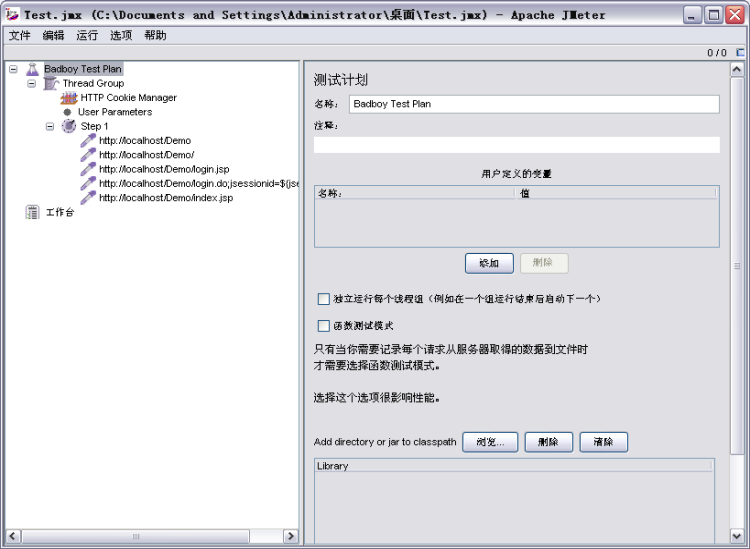Select the Thread Group tree label
This screenshot has height=549, width=750.
click(x=93, y=83)
